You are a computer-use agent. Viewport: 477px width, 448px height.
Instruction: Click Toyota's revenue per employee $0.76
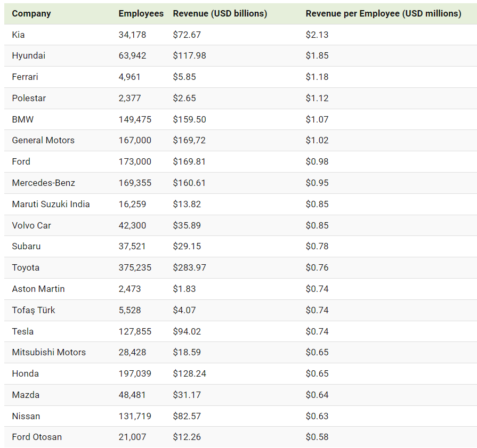coord(317,267)
